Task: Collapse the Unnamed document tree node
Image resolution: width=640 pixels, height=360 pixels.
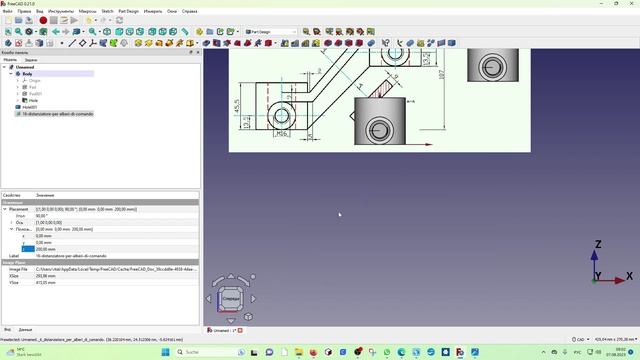Action: 4,67
